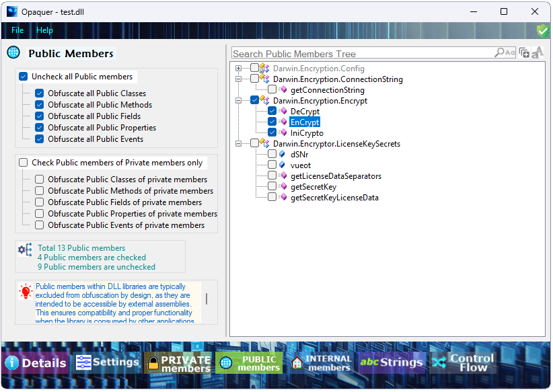Image resolution: width=553 pixels, height=392 pixels.
Task: Click the method icon of getSecretKeyLicenseData
Action: click(283, 197)
